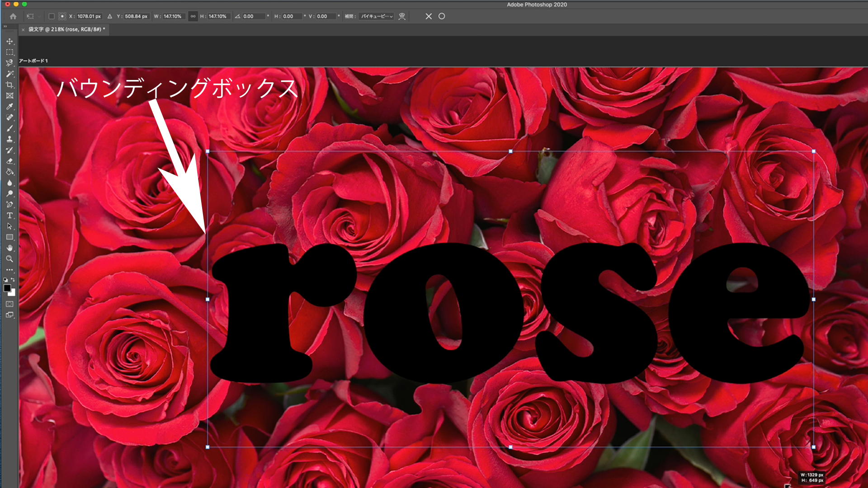Switch to warp mode
The image size is (868, 488).
402,16
